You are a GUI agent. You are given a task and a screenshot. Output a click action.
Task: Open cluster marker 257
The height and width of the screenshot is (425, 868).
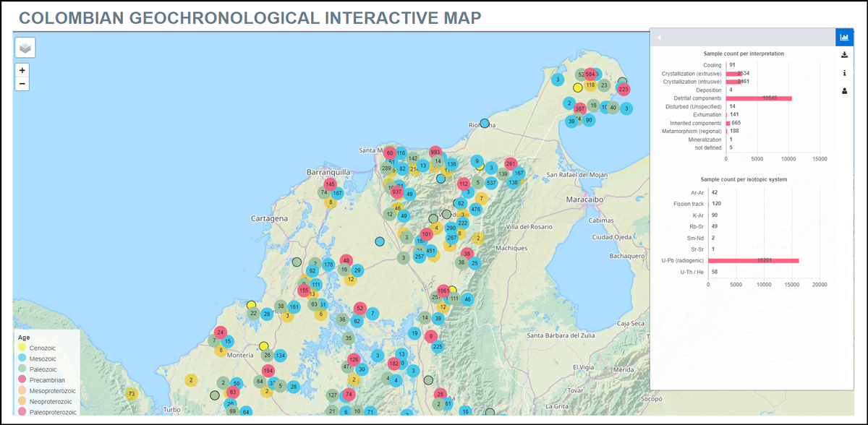(x=420, y=257)
